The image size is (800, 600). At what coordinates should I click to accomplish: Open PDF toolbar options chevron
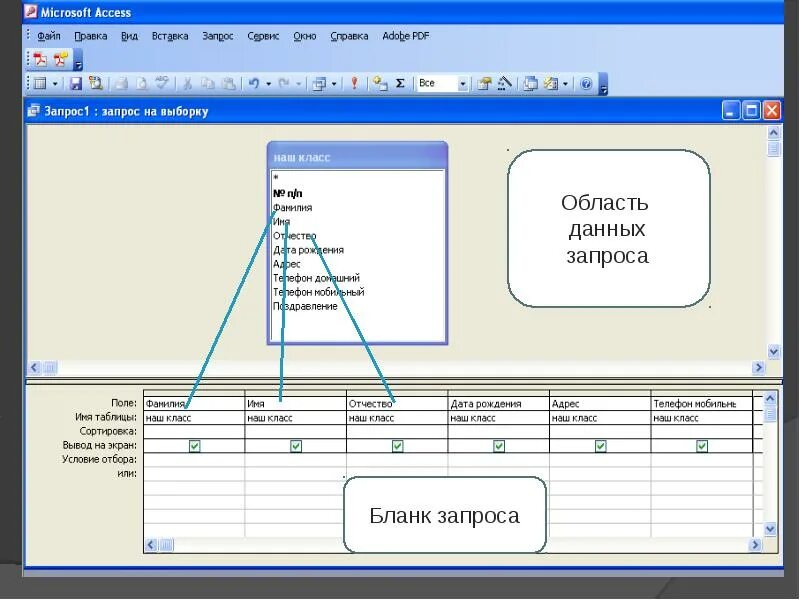[78, 60]
